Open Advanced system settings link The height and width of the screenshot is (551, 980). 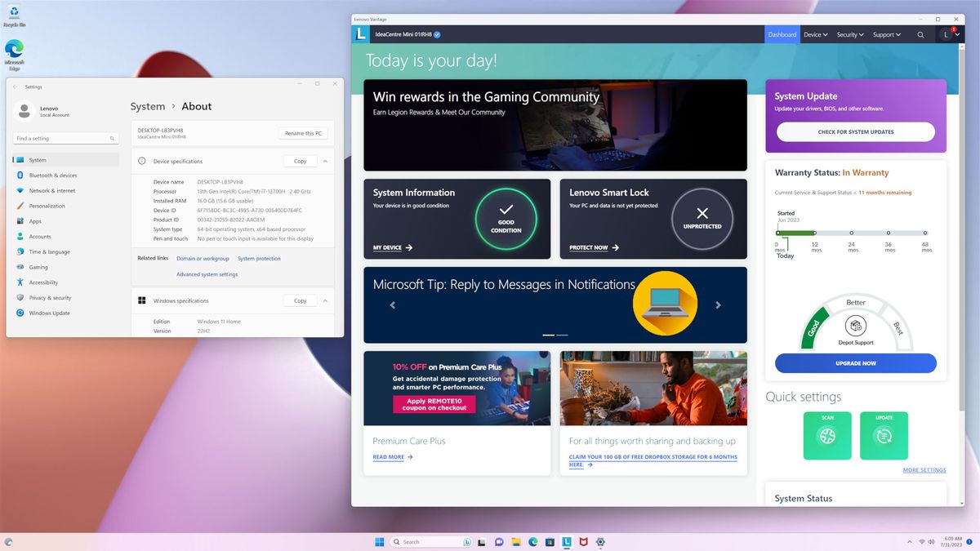click(207, 273)
